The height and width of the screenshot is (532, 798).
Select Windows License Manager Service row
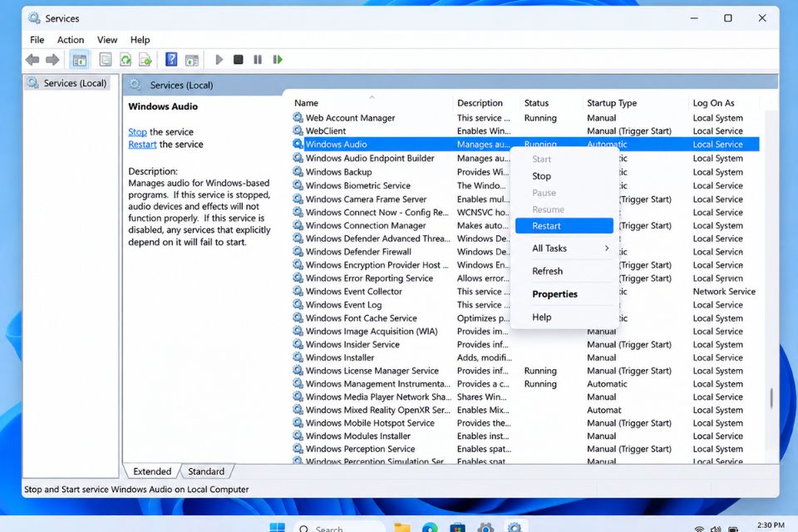[525, 371]
